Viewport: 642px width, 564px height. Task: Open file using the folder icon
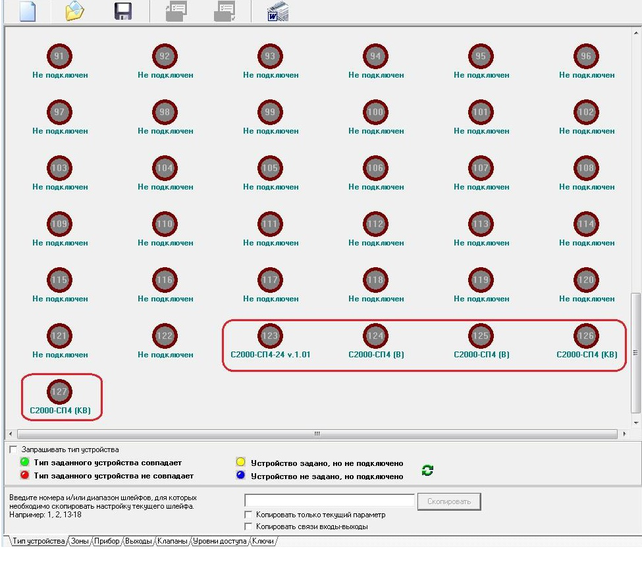point(75,11)
